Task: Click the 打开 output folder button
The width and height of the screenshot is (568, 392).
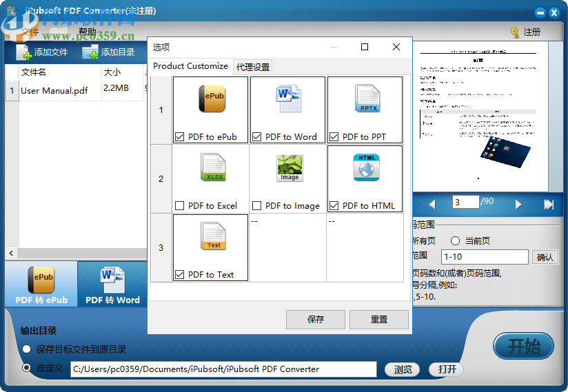Action: (447, 369)
